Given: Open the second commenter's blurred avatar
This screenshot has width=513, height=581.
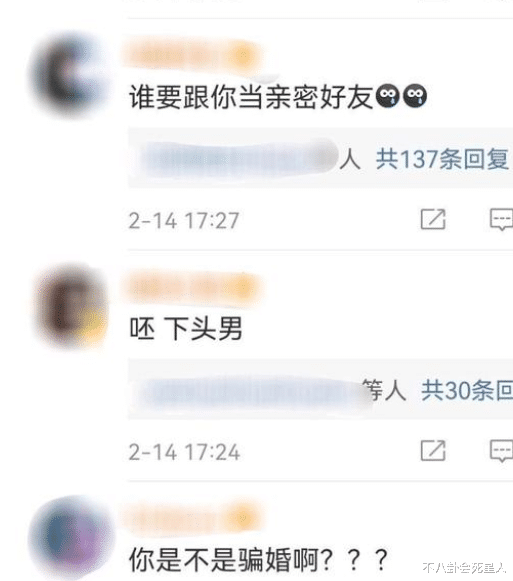Looking at the screenshot, I should click(70, 306).
